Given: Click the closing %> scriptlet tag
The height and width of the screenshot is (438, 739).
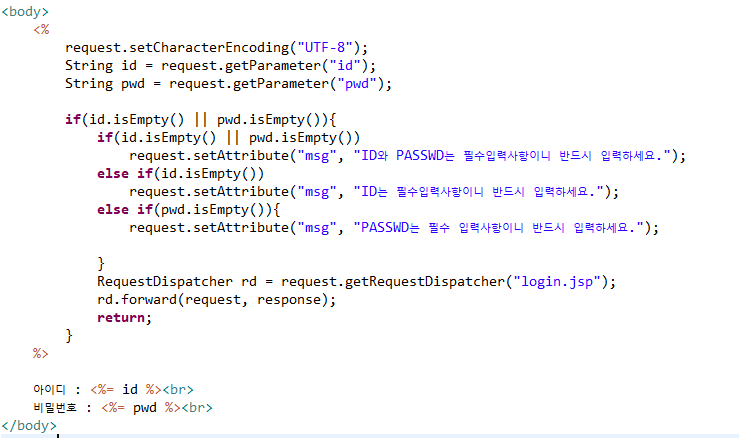Looking at the screenshot, I should click(41, 353).
